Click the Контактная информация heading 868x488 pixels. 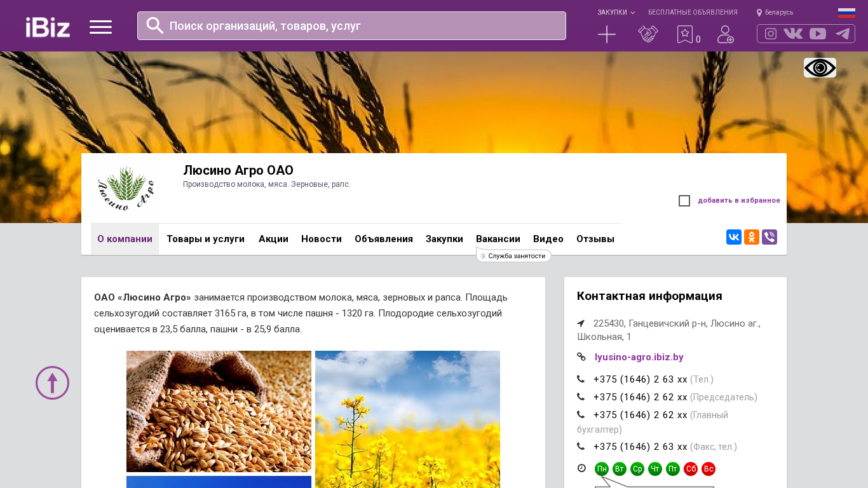click(x=649, y=296)
